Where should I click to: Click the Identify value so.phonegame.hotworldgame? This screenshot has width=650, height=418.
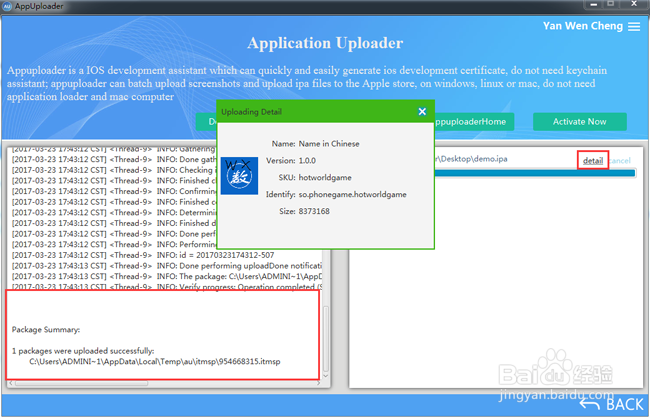click(352, 194)
